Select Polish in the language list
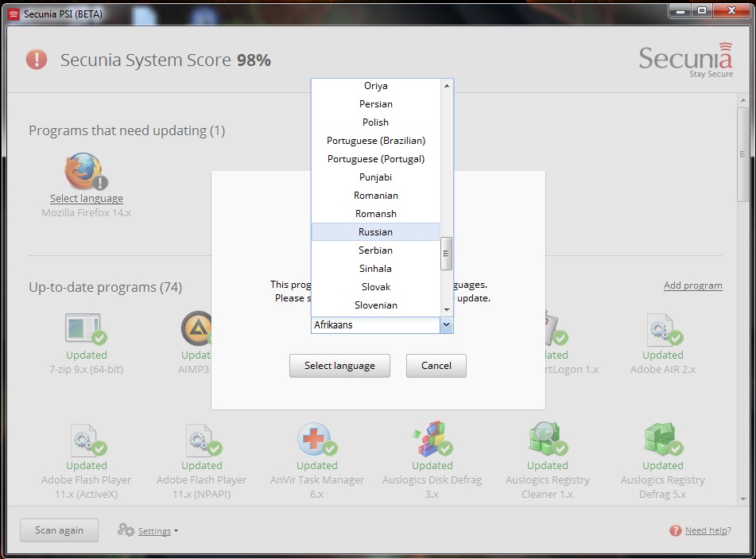 (x=375, y=122)
